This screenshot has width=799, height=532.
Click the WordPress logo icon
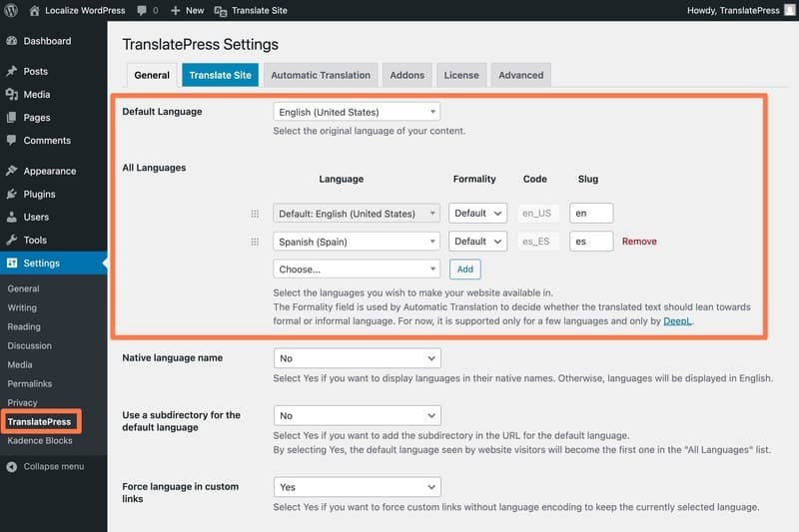pos(12,10)
